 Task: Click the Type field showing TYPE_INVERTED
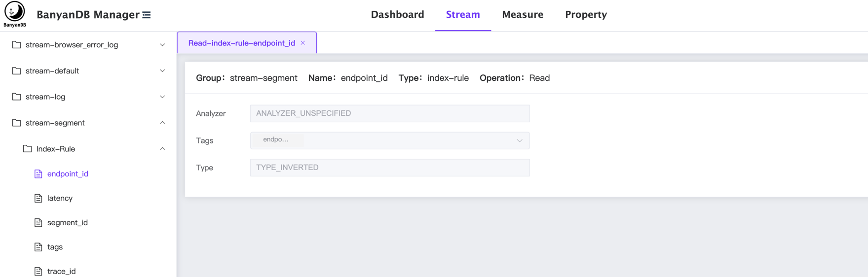389,168
